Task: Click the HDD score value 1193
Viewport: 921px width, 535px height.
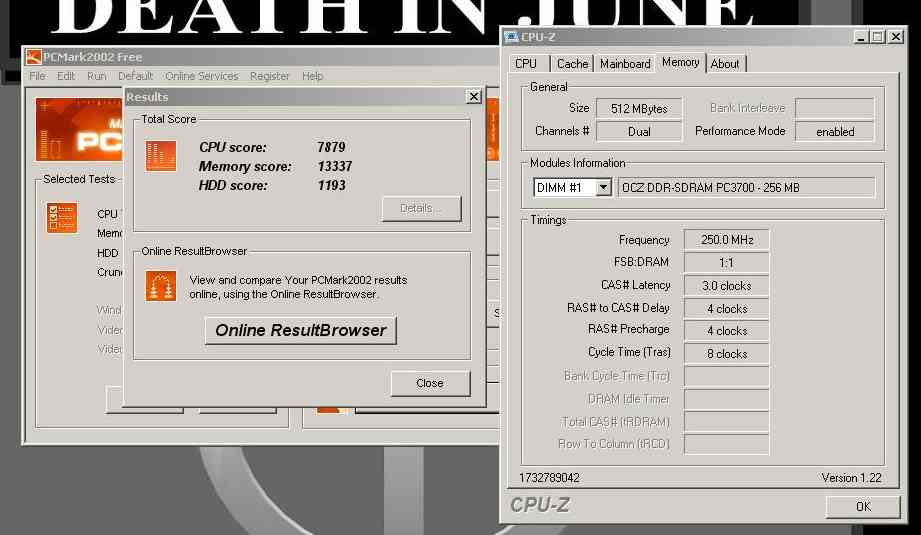Action: click(x=331, y=186)
